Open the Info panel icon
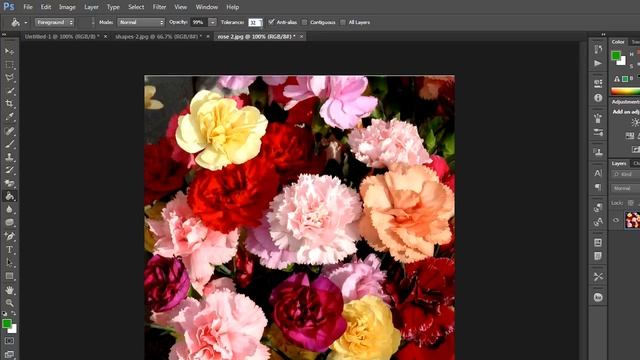640x360 pixels. click(x=598, y=98)
